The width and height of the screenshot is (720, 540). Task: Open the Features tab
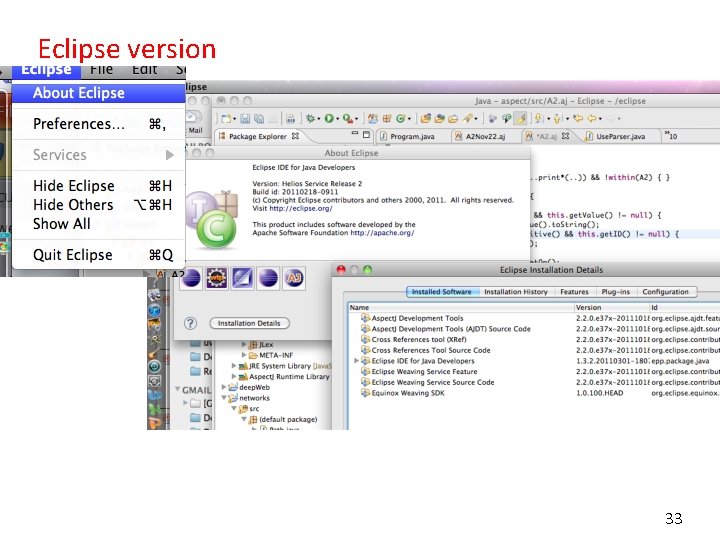574,292
